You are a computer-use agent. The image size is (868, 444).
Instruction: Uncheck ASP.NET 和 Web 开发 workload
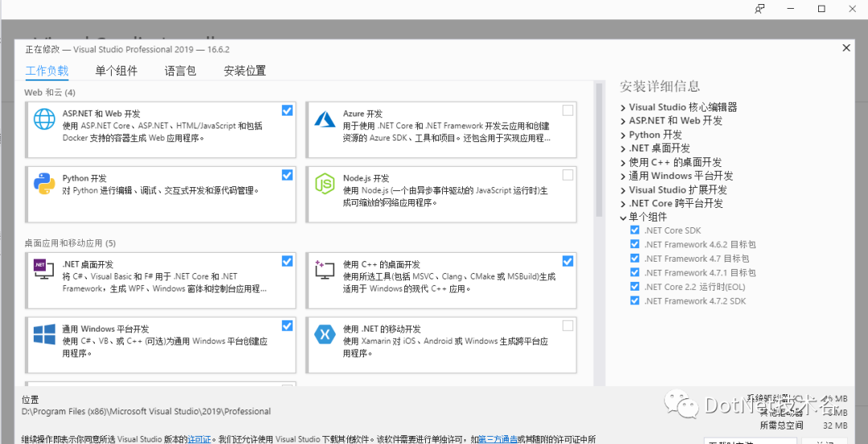pyautogui.click(x=287, y=111)
